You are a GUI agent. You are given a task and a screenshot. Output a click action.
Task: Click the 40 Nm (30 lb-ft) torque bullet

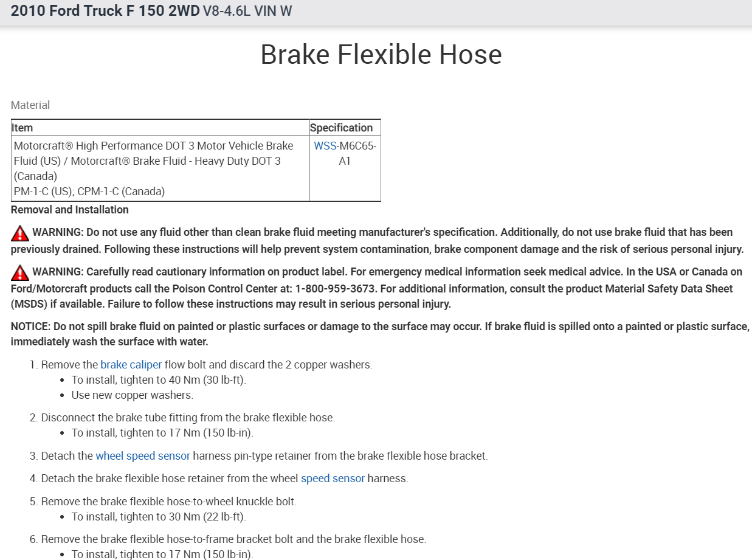tap(159, 380)
